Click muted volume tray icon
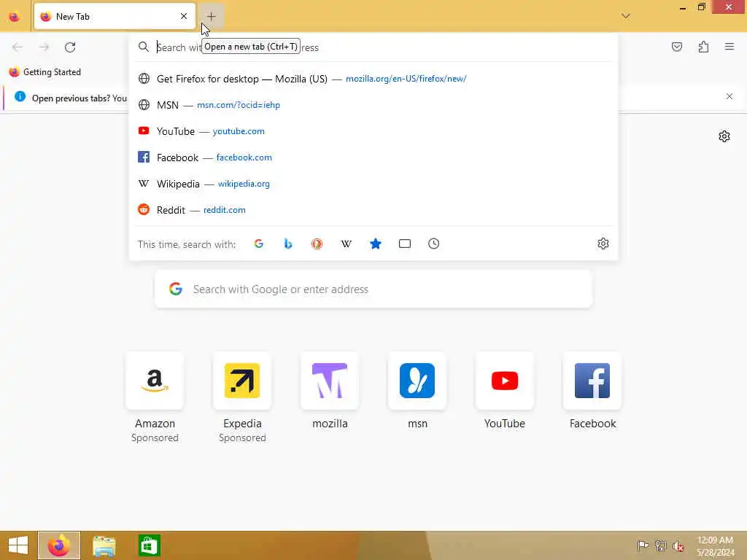This screenshot has width=747, height=560. pyautogui.click(x=678, y=545)
